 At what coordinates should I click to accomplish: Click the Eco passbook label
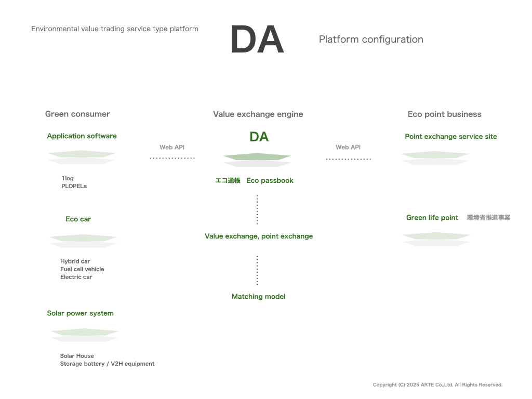[270, 180]
